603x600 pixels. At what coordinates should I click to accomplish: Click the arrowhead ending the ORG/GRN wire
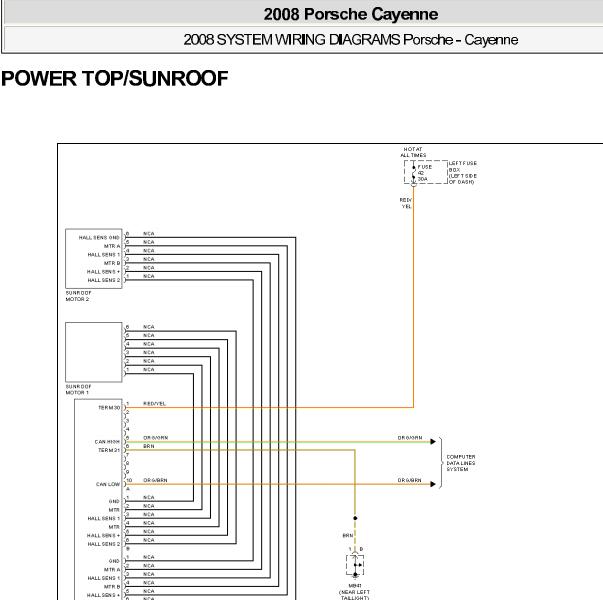433,442
